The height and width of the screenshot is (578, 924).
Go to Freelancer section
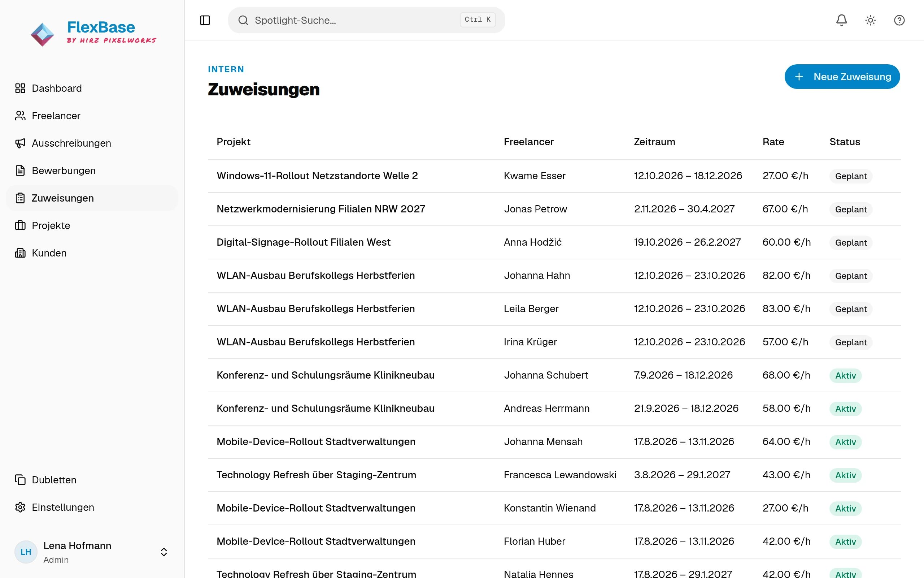(92, 116)
